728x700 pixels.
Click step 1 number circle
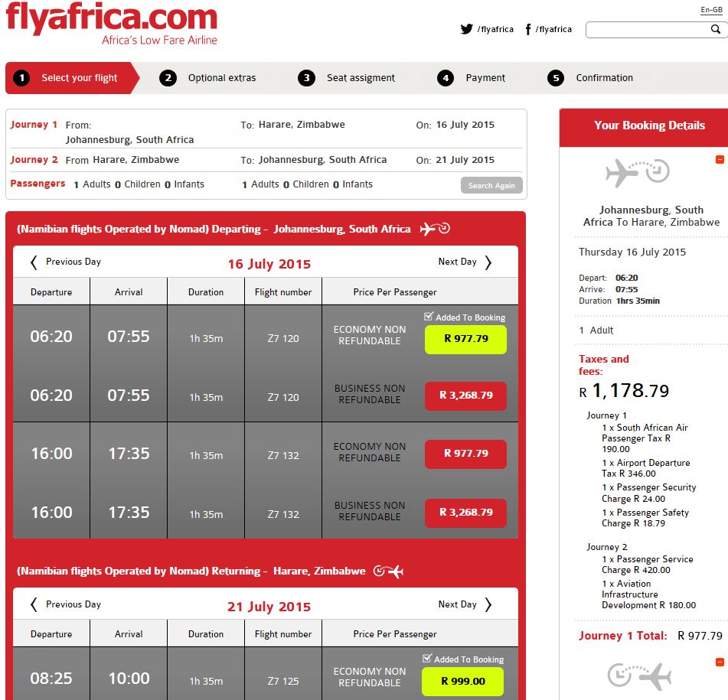21,78
